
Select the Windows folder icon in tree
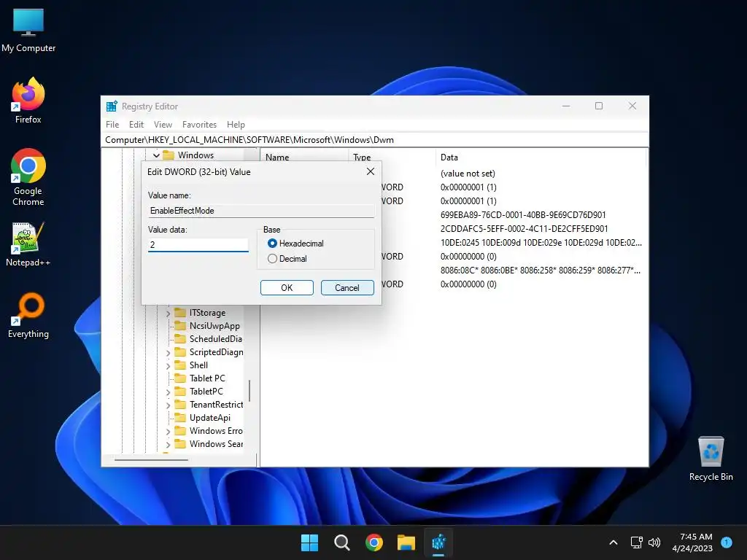[x=169, y=155]
